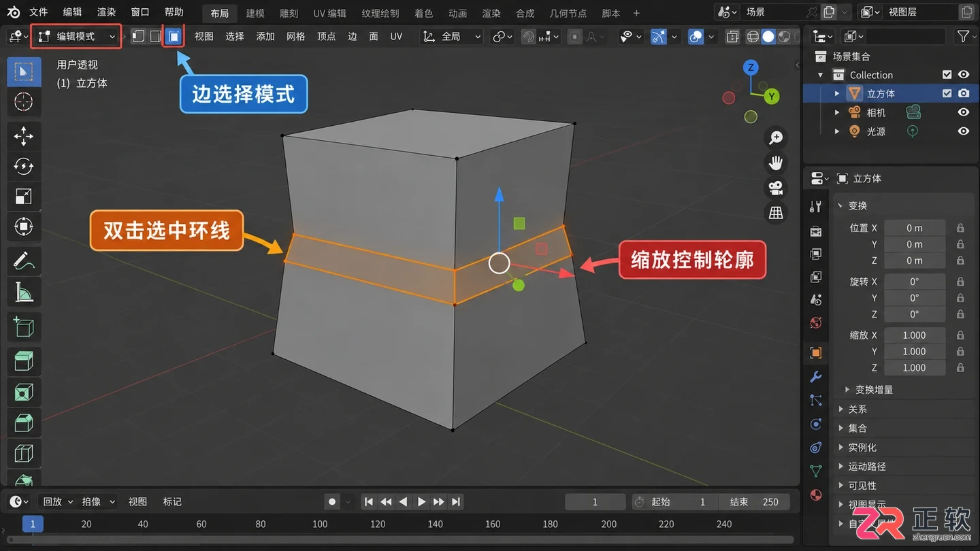Select the Transform tool
This screenshot has height=551, width=980.
click(24, 227)
